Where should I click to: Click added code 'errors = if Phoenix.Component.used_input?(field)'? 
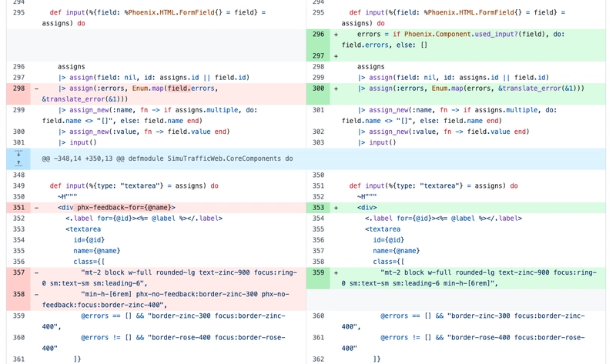(453, 34)
